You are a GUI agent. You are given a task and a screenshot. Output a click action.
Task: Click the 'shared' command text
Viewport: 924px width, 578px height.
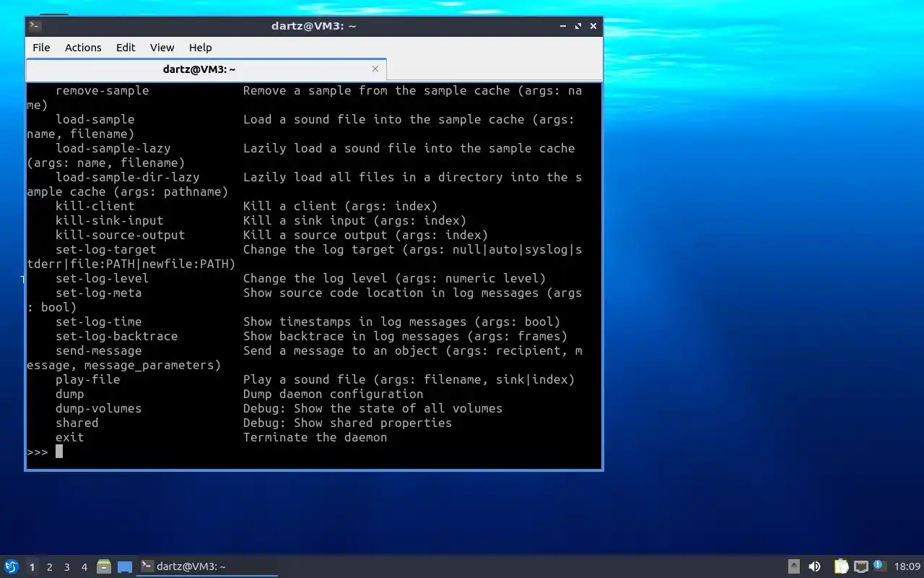pyautogui.click(x=77, y=423)
